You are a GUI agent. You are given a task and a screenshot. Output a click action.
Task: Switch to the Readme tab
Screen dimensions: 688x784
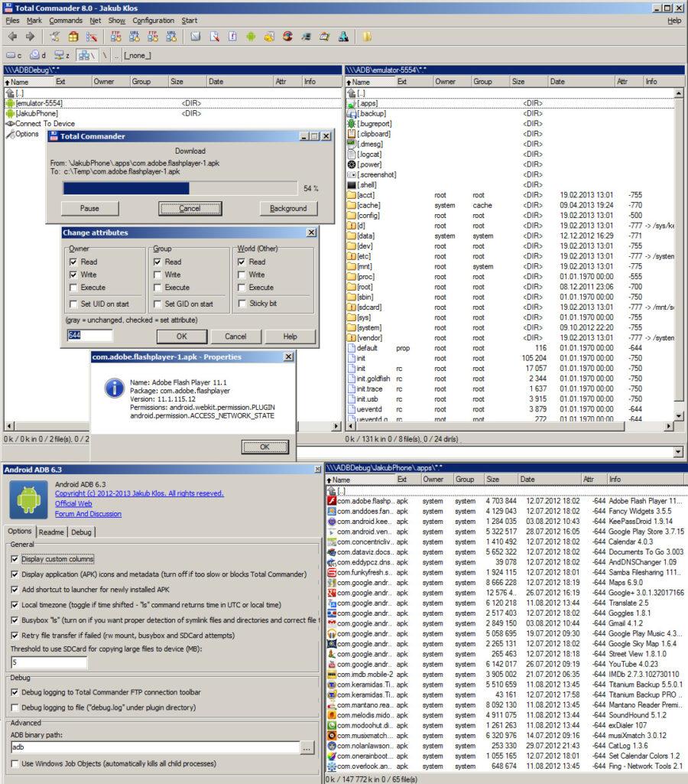tap(51, 532)
